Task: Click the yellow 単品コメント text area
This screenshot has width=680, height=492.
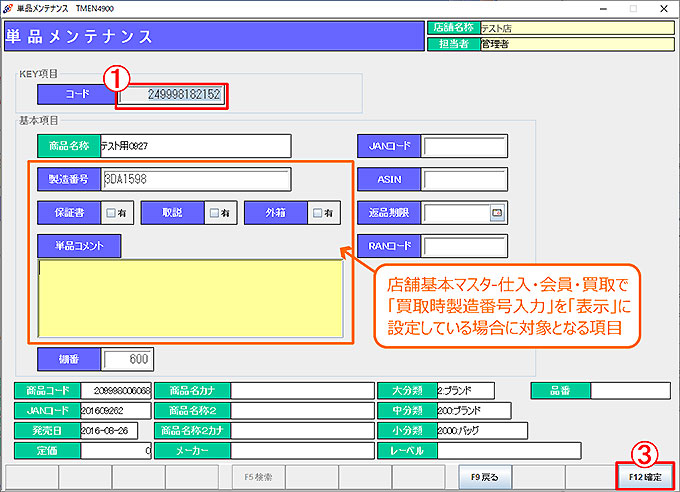Action: pyautogui.click(x=190, y=298)
